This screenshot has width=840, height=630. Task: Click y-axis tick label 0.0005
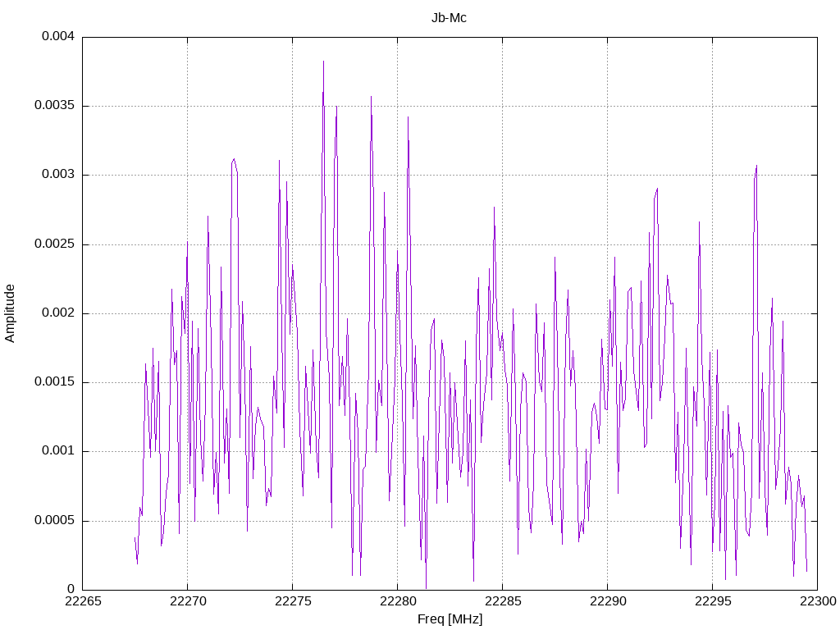(x=55, y=520)
